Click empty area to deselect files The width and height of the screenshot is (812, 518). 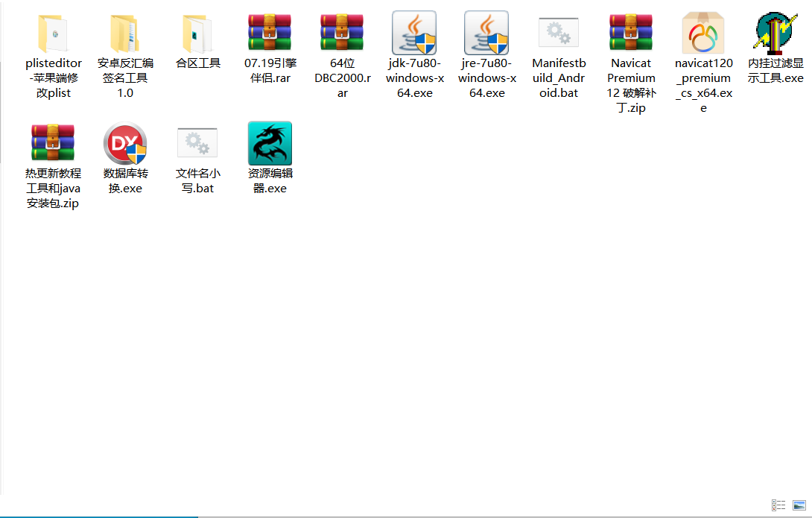pyautogui.click(x=447, y=335)
